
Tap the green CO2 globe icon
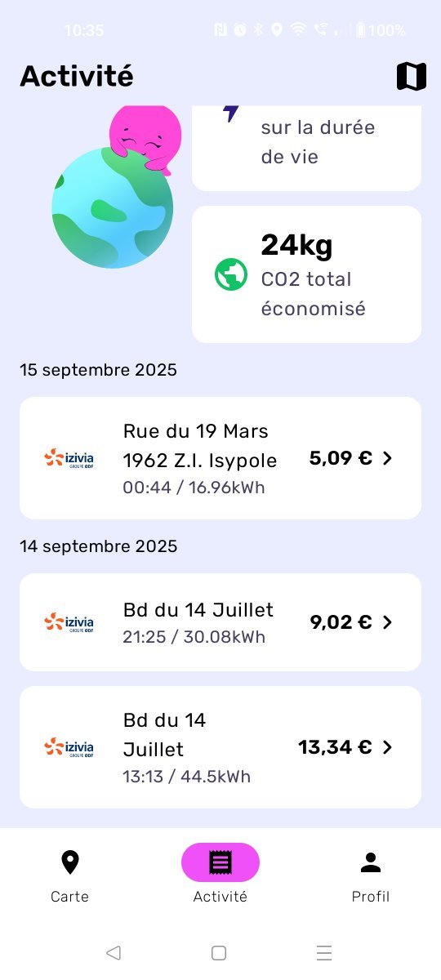coord(231,274)
